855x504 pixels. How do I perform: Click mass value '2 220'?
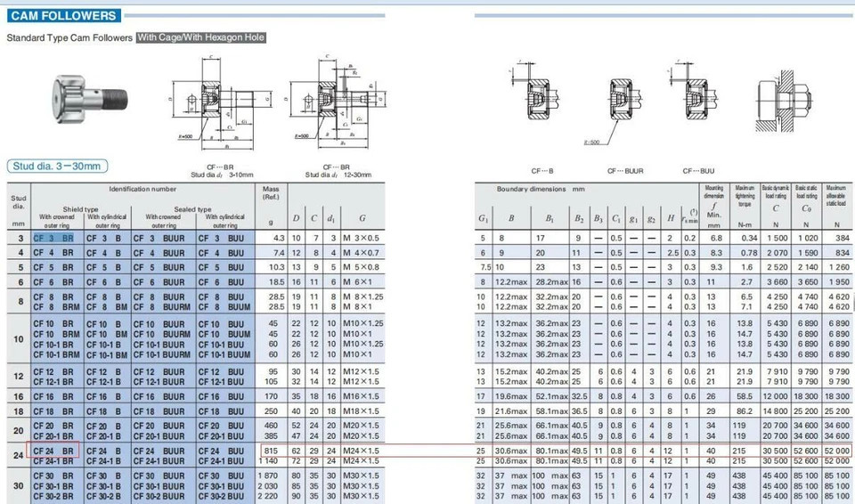268,496
